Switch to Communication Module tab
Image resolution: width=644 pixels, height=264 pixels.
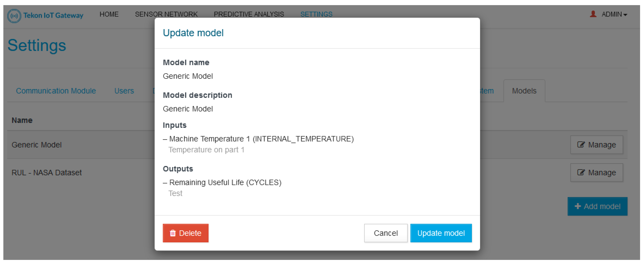(56, 91)
